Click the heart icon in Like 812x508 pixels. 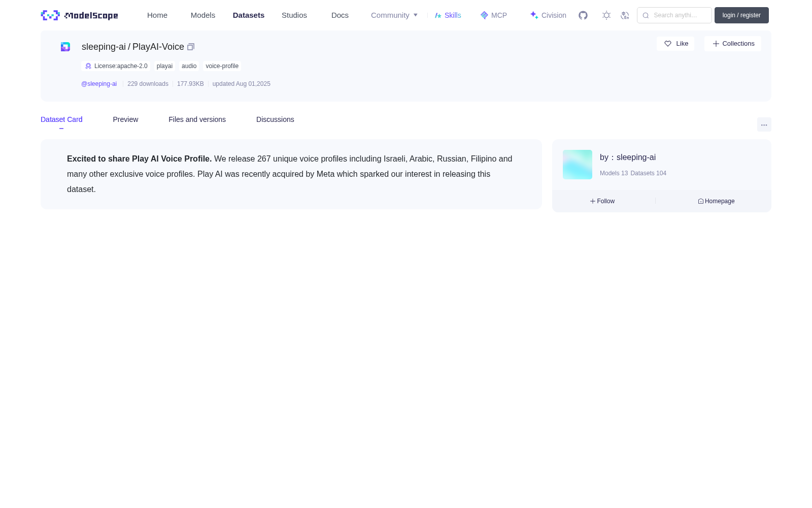(x=668, y=44)
